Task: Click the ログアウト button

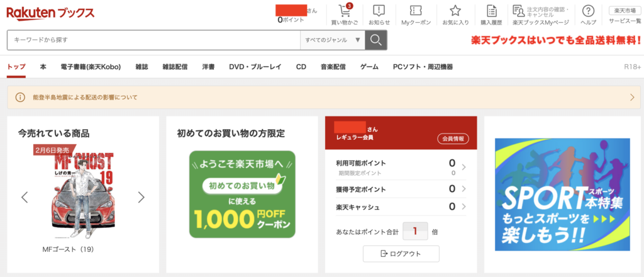Action: (401, 254)
